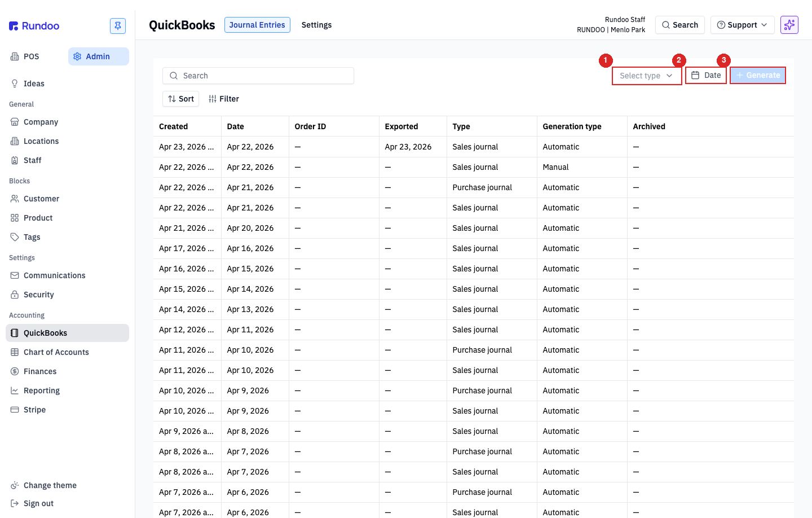
Task: Open the Apr 9, 2026 created entry
Action: click(x=186, y=431)
